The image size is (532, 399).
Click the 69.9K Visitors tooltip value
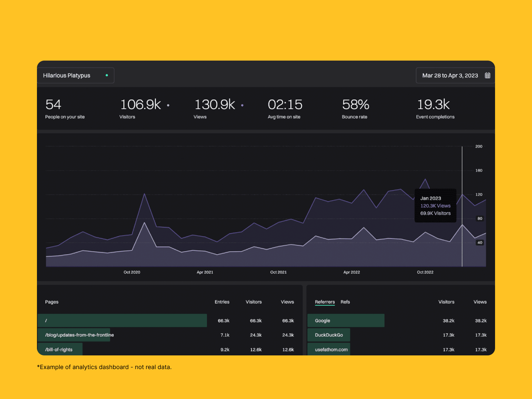[x=436, y=213]
